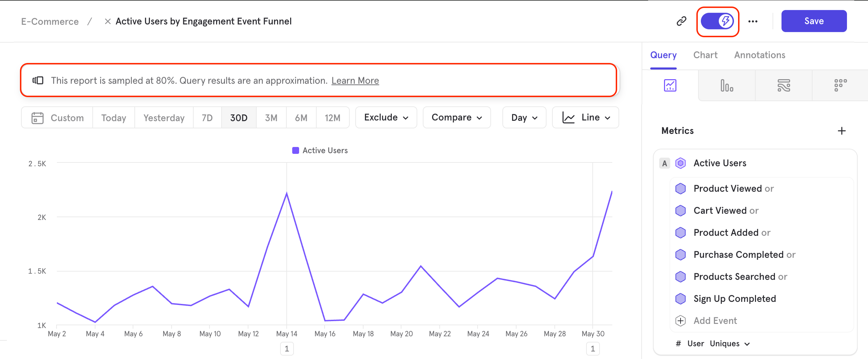Click the A metric label badge
Screen dimensions: 868x359
(x=664, y=163)
